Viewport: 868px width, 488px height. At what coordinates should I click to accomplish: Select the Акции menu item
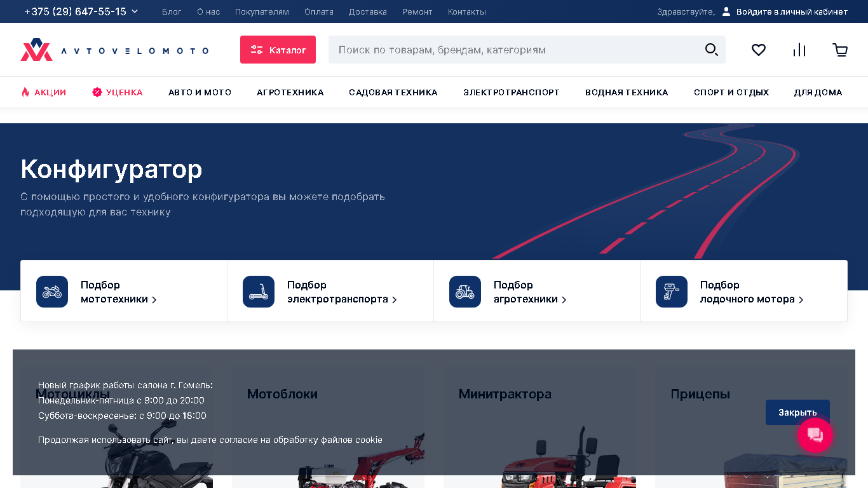pyautogui.click(x=50, y=92)
